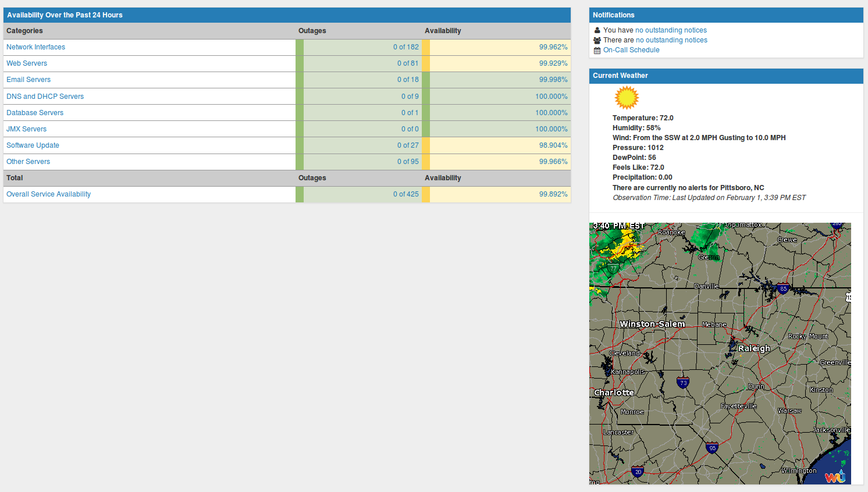
Task: Click '0 of 9' outages value
Action: [x=410, y=97]
